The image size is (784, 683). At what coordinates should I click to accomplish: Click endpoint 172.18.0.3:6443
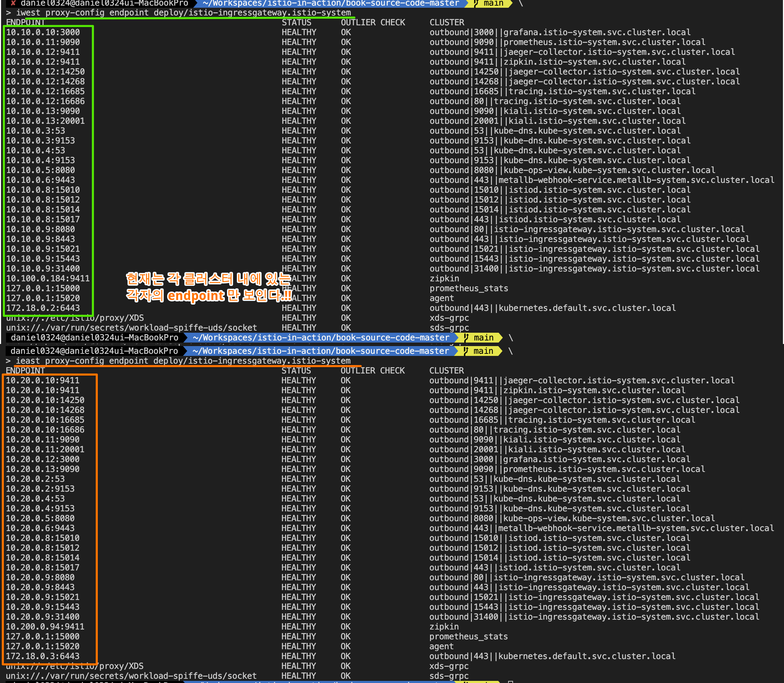(43, 656)
